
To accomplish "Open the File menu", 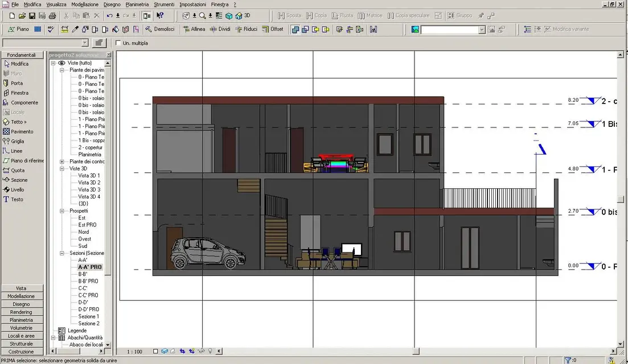I will 15,5.
